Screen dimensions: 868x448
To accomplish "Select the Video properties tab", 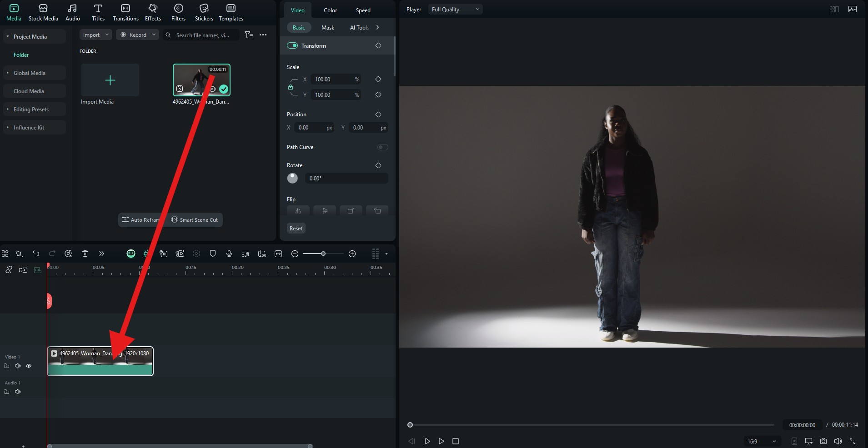I will [298, 10].
